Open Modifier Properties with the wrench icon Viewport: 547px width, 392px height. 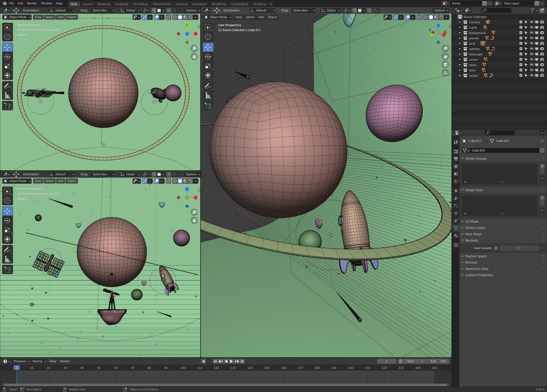[456, 198]
